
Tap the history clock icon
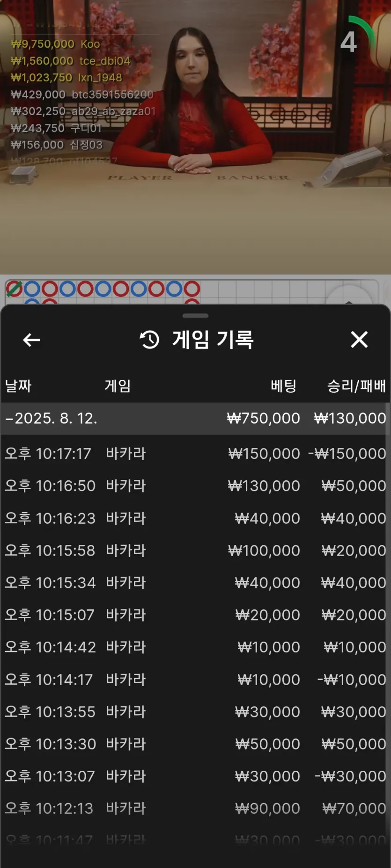[150, 340]
